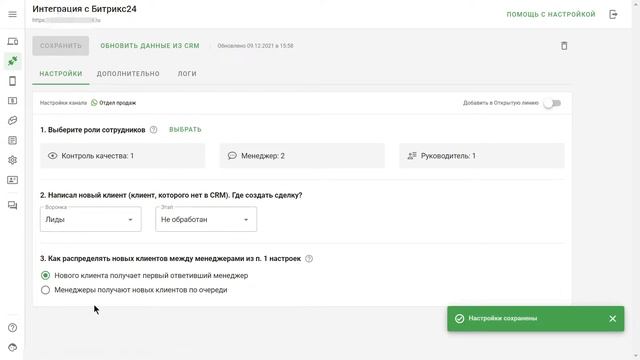Open devices icon in sidebar
The height and width of the screenshot is (360, 640).
(x=13, y=42)
